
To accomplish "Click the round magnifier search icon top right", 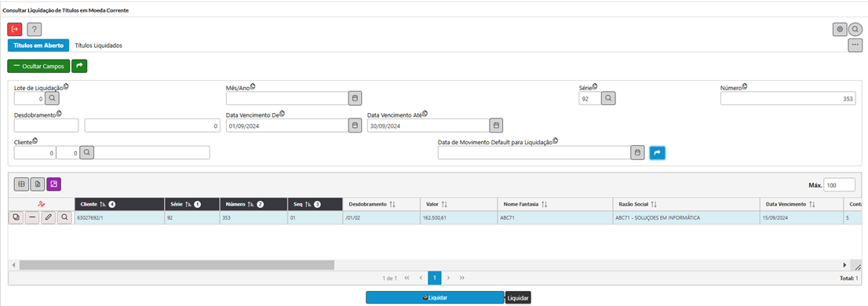I will [x=855, y=29].
